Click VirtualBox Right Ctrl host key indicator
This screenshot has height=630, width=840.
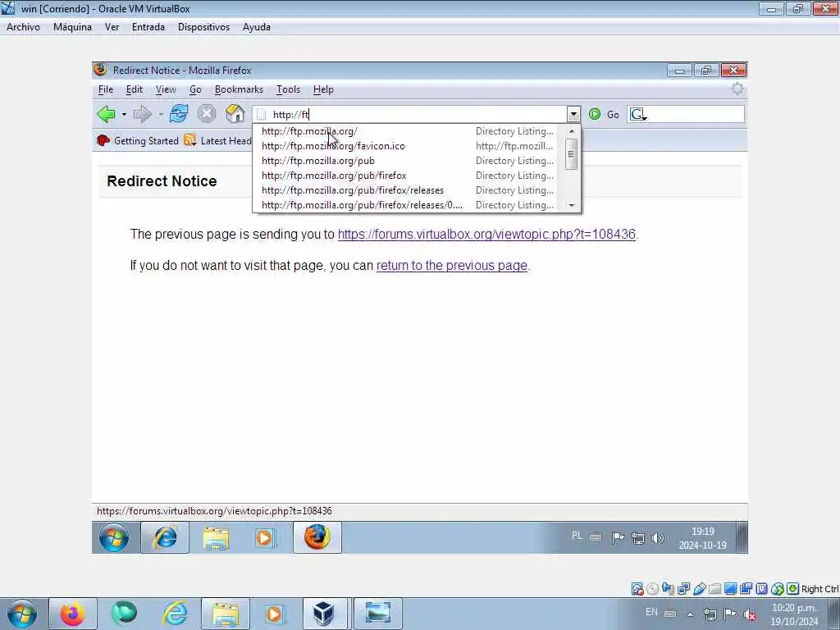(x=819, y=589)
